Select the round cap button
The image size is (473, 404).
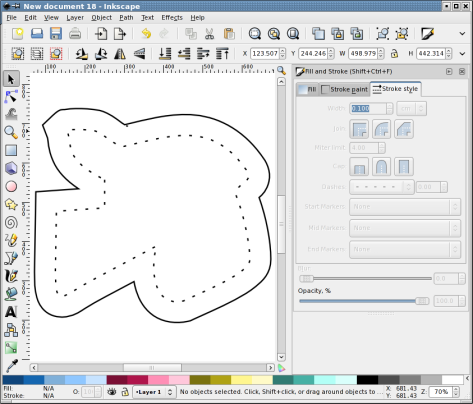pyautogui.click(x=381, y=166)
